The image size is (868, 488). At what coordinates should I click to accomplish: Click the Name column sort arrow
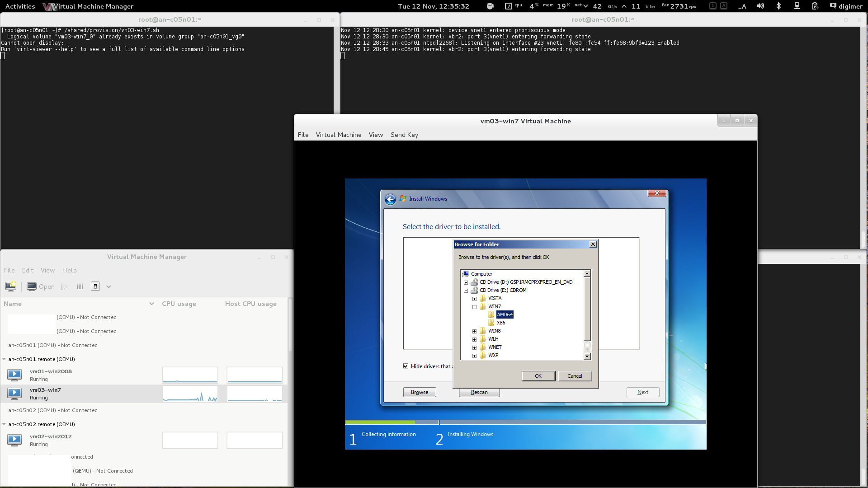[x=151, y=304]
